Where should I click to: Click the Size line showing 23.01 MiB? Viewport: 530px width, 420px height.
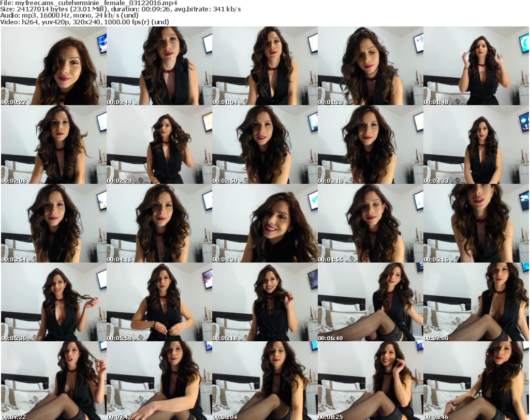tap(120, 9)
